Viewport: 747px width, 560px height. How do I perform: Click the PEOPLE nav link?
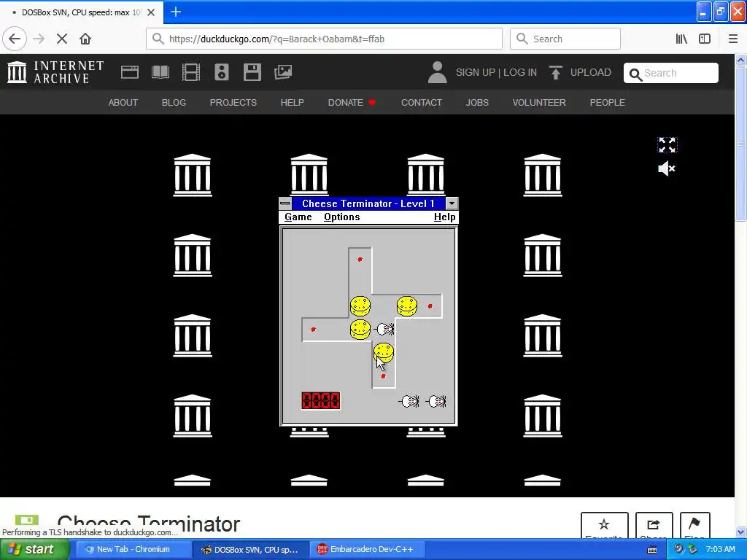click(608, 102)
